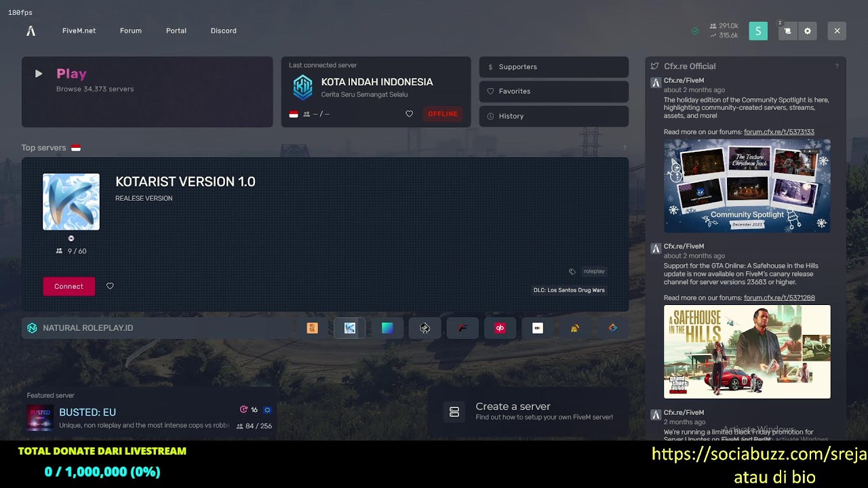
Task: Click the Cfx.re/FiveM author of Safehouse post
Action: (684, 247)
